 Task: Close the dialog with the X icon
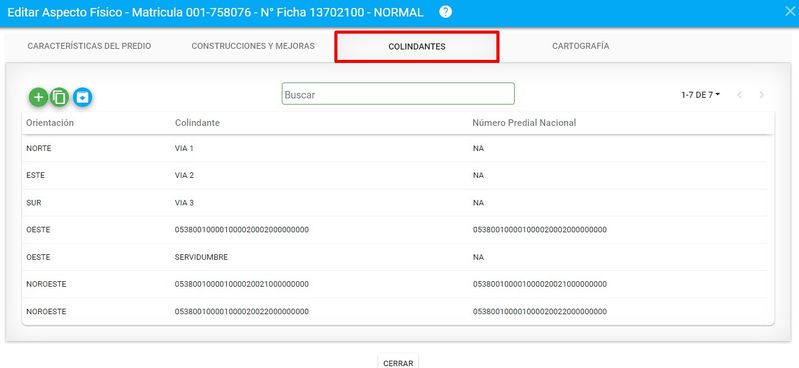point(789,12)
